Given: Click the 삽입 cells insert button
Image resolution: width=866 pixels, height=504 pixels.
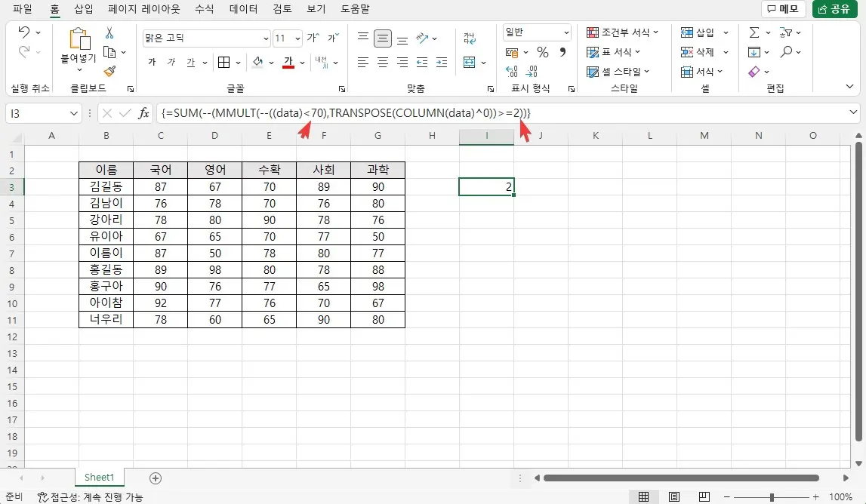Looking at the screenshot, I should (698, 32).
